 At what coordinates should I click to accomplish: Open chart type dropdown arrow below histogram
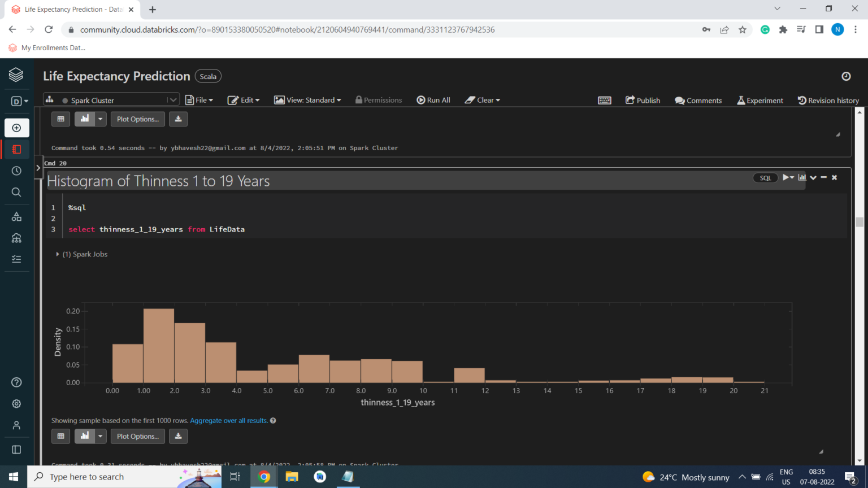[x=100, y=436]
